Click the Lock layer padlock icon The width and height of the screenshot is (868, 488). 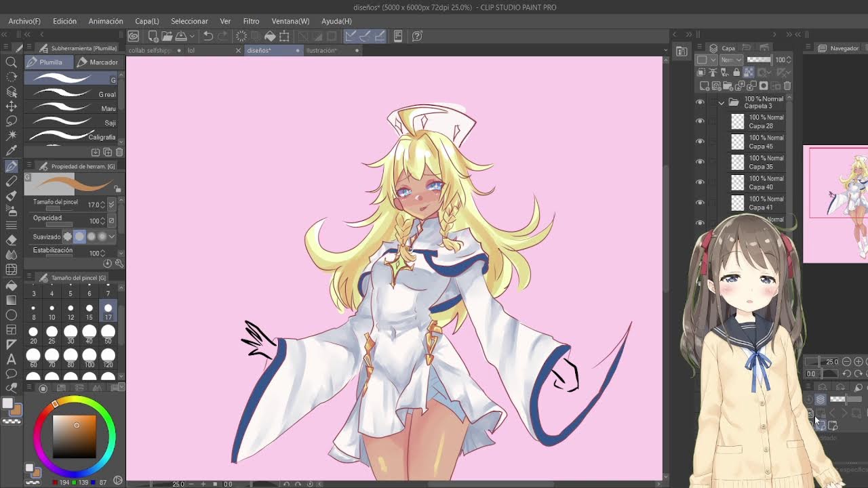[736, 73]
